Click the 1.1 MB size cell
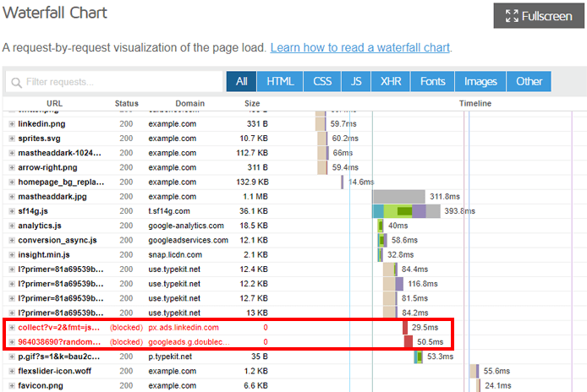This screenshot has width=587, height=392. pyautogui.click(x=255, y=197)
